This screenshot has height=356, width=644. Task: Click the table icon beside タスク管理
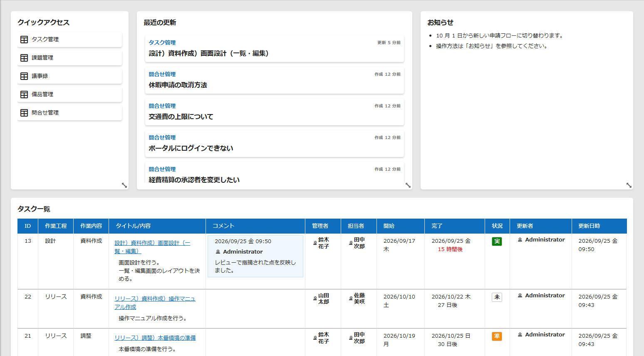[x=24, y=40]
